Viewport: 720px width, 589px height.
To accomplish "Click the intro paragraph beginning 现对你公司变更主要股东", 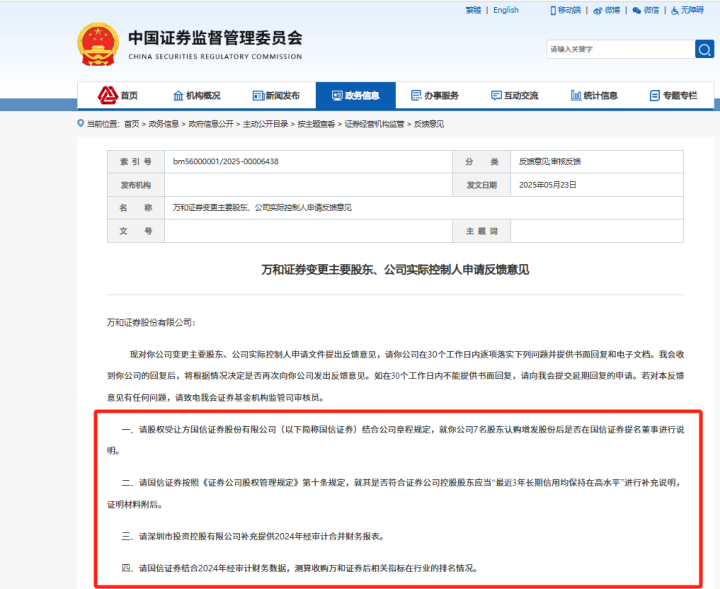I will click(x=395, y=376).
